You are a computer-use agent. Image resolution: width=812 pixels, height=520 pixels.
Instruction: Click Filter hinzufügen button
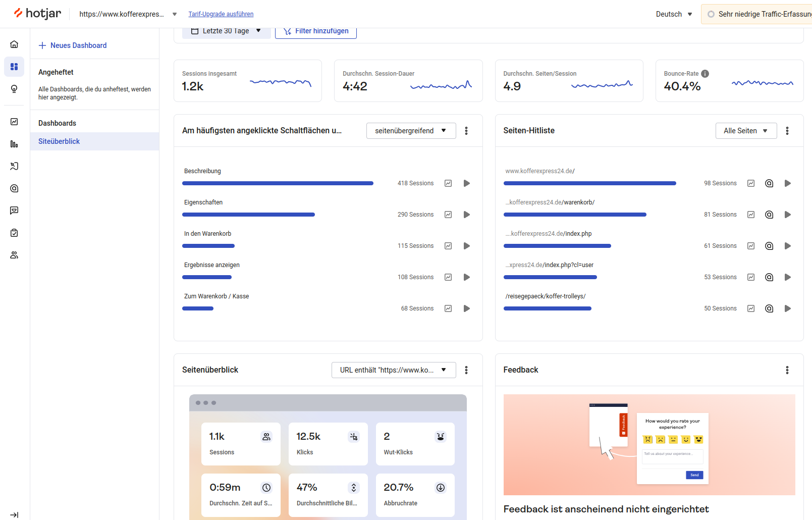pyautogui.click(x=316, y=31)
